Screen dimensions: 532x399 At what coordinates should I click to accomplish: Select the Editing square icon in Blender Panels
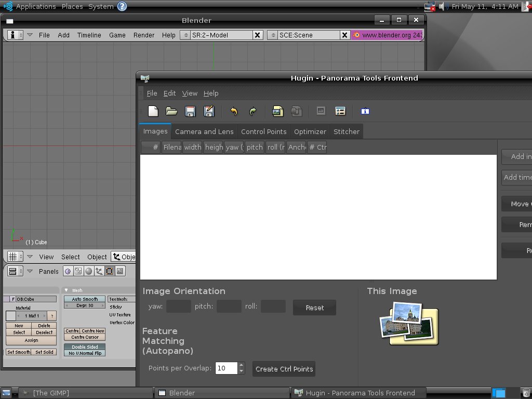click(x=110, y=271)
